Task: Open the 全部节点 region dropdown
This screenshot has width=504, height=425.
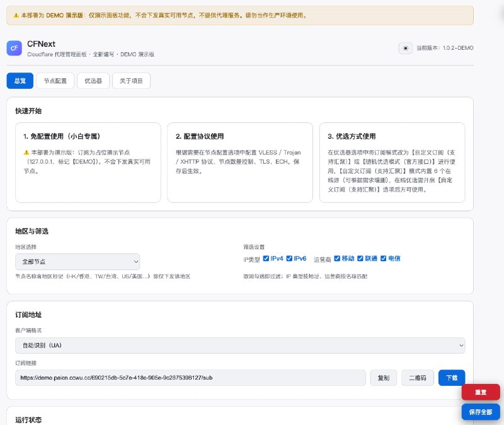Action: pyautogui.click(x=77, y=262)
